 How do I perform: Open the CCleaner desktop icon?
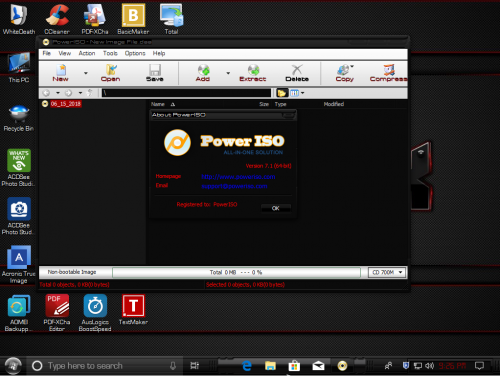[57, 18]
